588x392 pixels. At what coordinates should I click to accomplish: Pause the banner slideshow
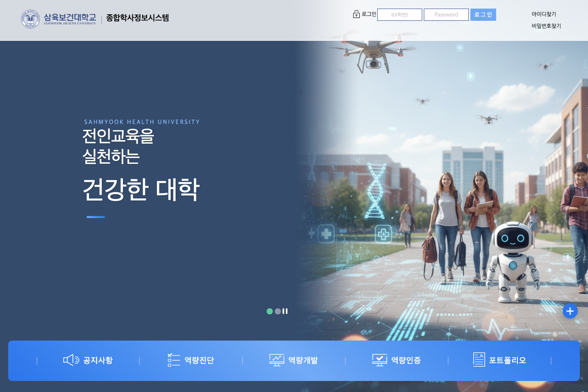(285, 311)
